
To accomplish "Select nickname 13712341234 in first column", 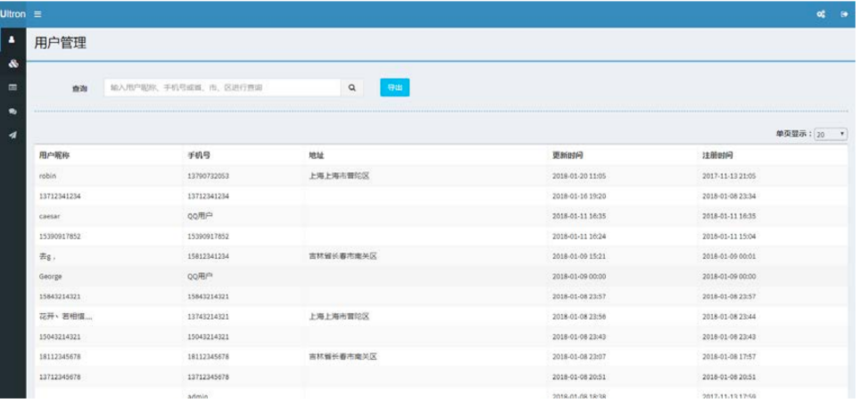I will (x=60, y=196).
